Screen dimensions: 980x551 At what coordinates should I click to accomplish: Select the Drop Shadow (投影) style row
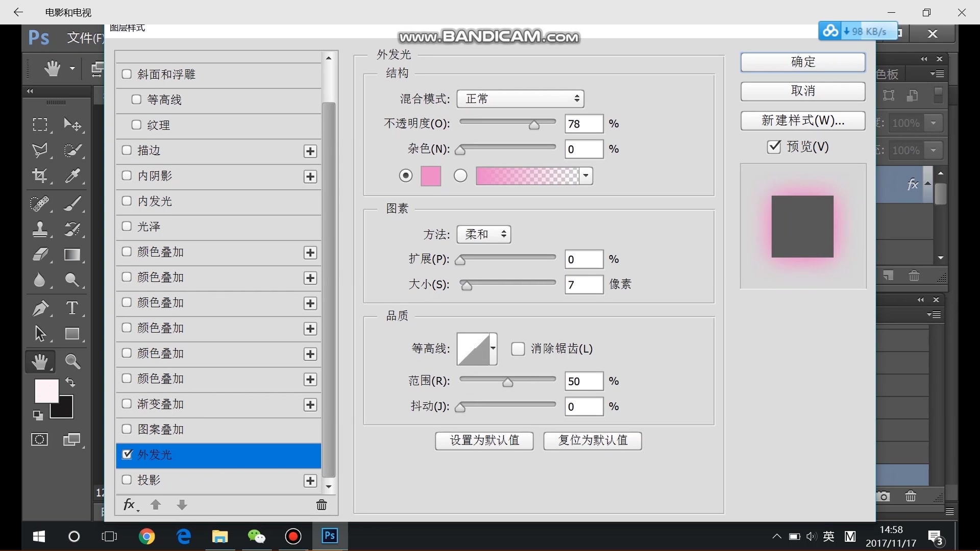click(x=218, y=480)
